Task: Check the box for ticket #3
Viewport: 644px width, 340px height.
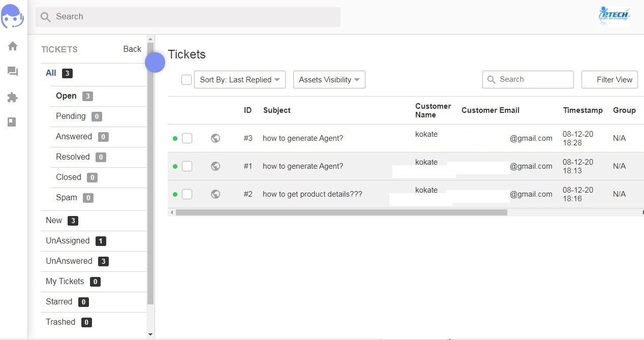Action: (187, 138)
